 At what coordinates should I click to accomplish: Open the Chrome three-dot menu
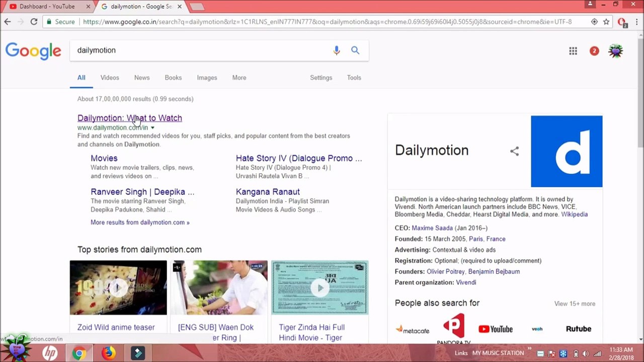pos(636,22)
